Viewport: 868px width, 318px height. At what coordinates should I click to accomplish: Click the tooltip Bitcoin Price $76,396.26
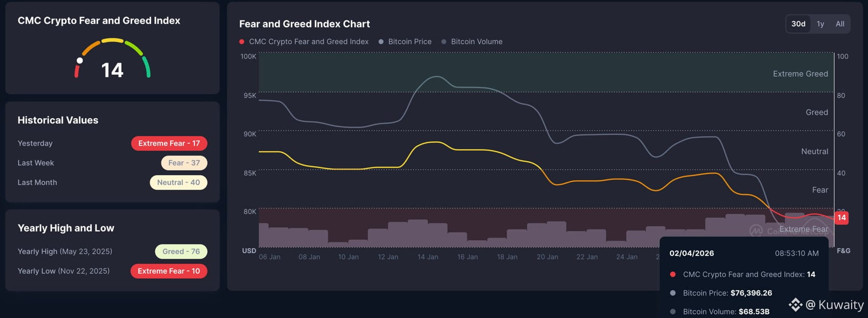(727, 293)
